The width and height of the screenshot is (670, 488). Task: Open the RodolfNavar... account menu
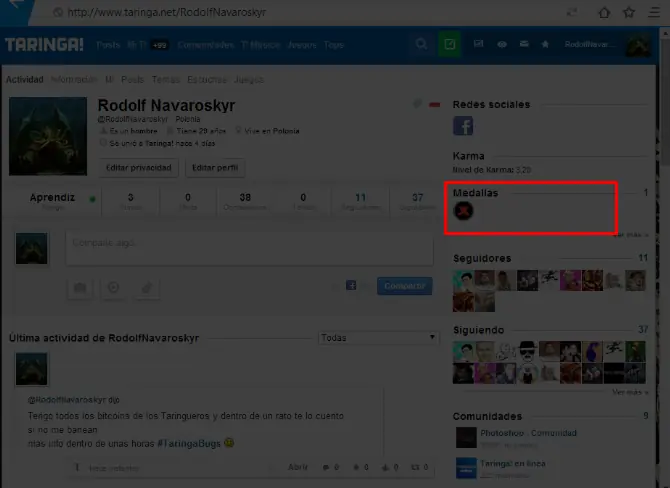[590, 44]
